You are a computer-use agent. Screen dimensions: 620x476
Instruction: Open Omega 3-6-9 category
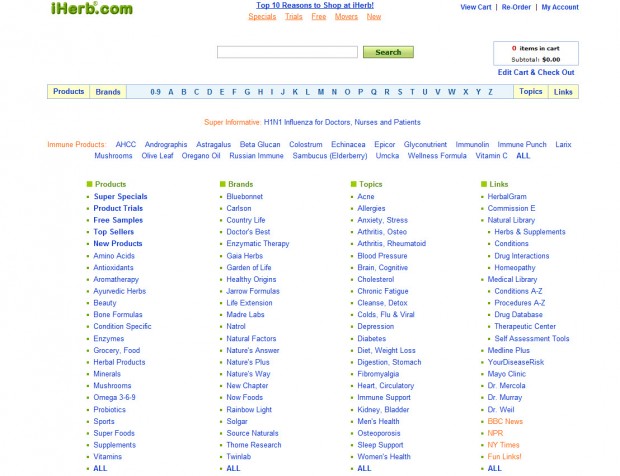(114, 397)
